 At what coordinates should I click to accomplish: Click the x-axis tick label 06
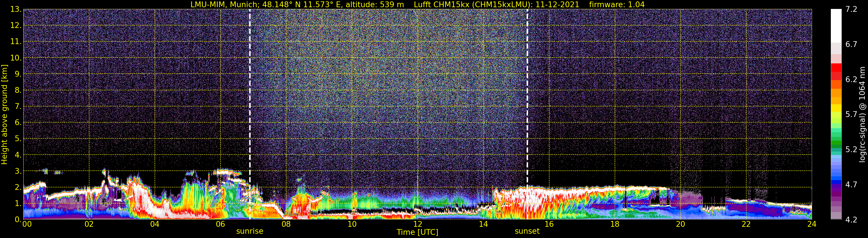(x=220, y=224)
